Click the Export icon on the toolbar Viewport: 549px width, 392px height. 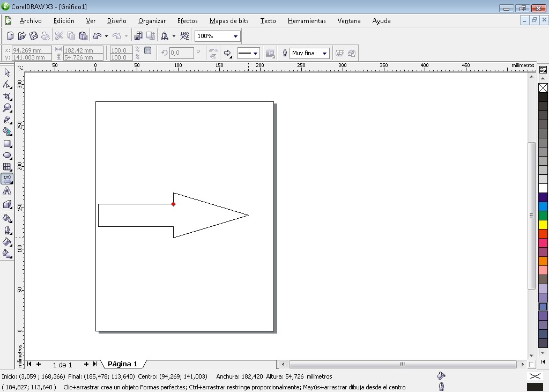tap(151, 35)
